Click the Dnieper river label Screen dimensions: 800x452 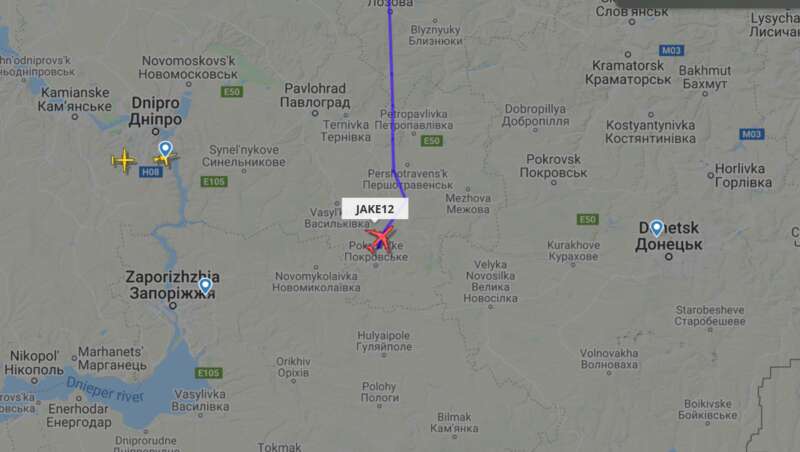105,390
